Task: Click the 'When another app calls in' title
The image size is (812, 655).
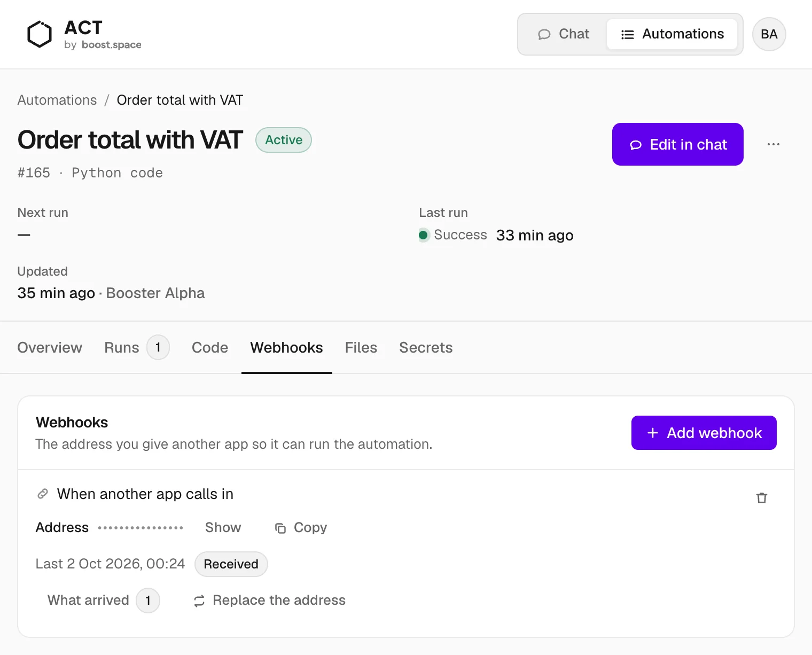Action: click(x=145, y=494)
